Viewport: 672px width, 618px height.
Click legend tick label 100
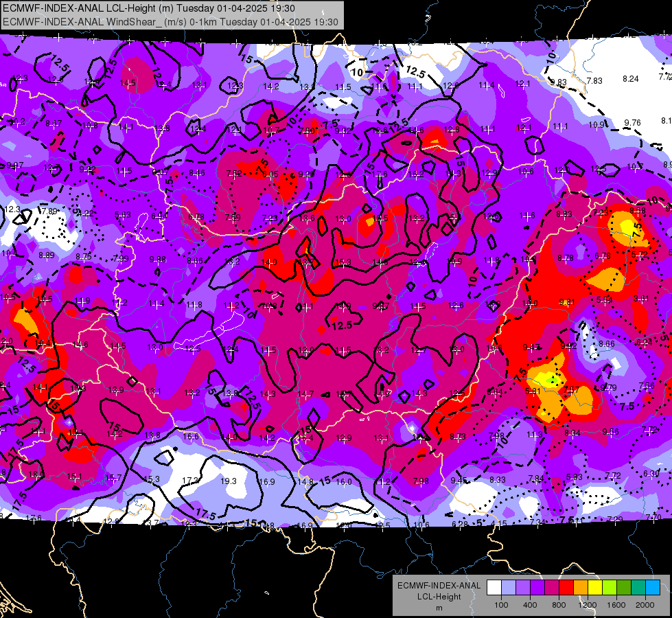point(501,605)
